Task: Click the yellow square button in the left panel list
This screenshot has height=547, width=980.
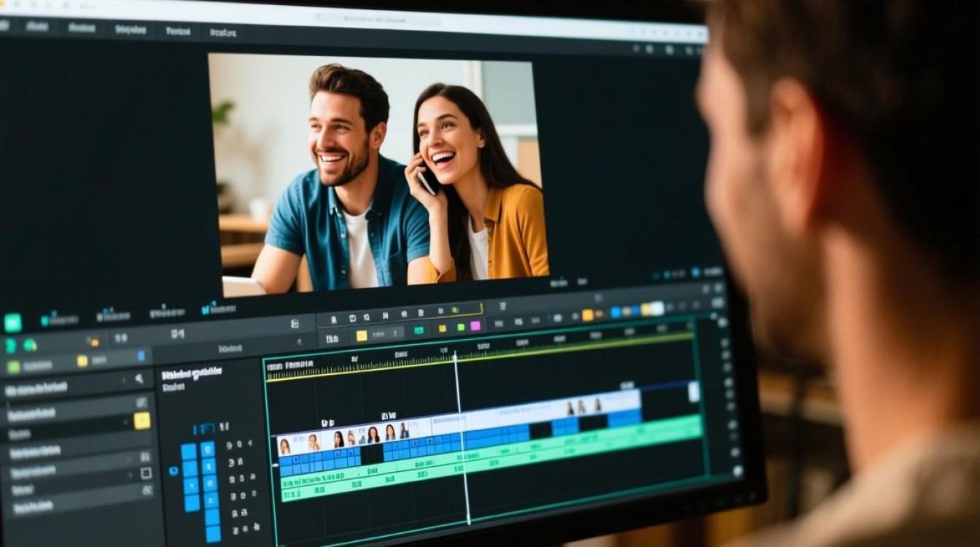Action: [x=142, y=420]
